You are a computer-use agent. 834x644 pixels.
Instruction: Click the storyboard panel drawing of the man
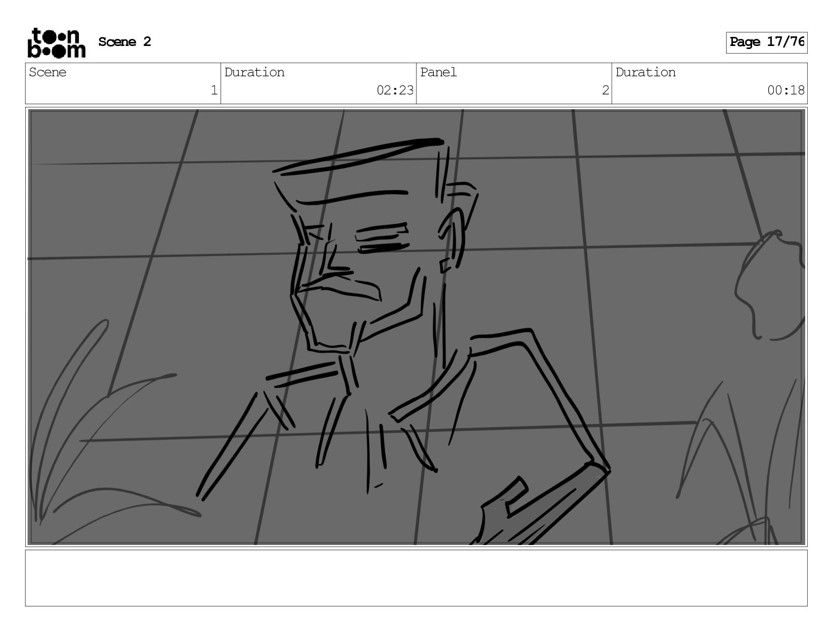click(x=416, y=327)
